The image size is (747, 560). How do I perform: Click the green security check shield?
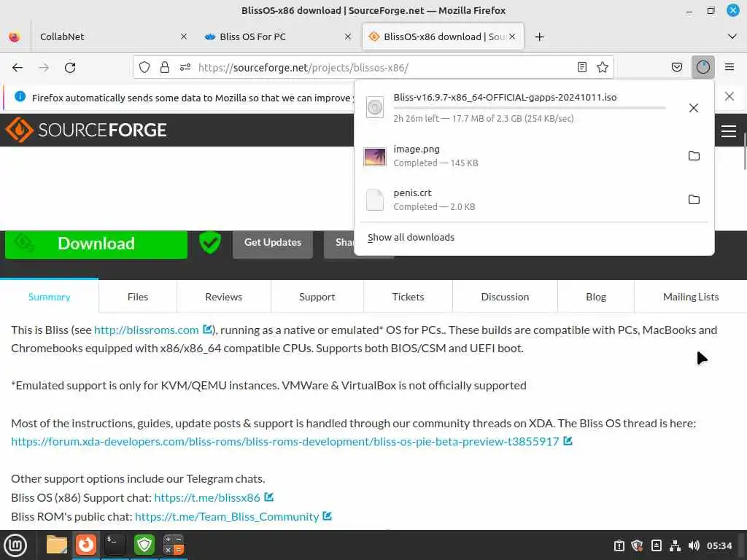click(x=209, y=243)
